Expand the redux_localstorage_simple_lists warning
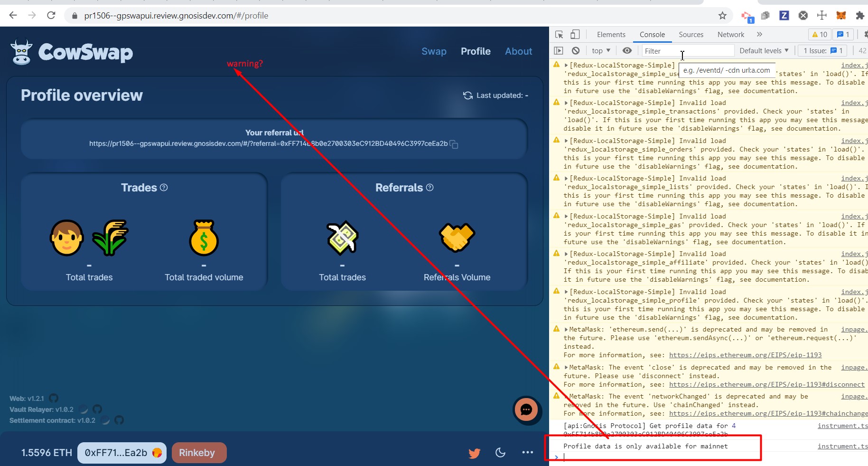 coord(566,179)
